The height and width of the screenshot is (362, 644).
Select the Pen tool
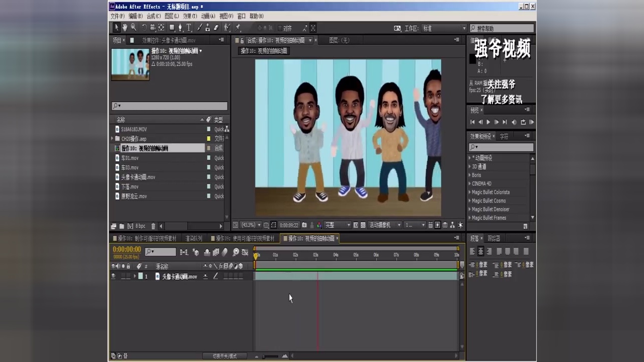tap(180, 28)
